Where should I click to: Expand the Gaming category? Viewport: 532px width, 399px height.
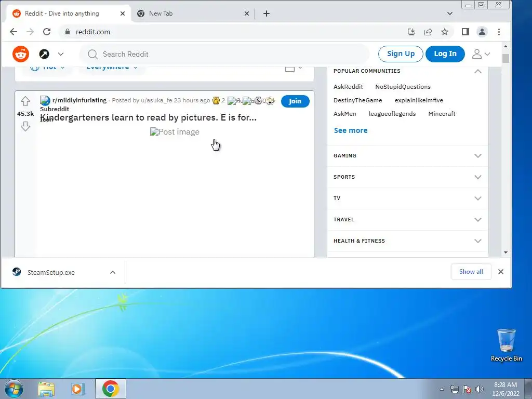point(407,156)
